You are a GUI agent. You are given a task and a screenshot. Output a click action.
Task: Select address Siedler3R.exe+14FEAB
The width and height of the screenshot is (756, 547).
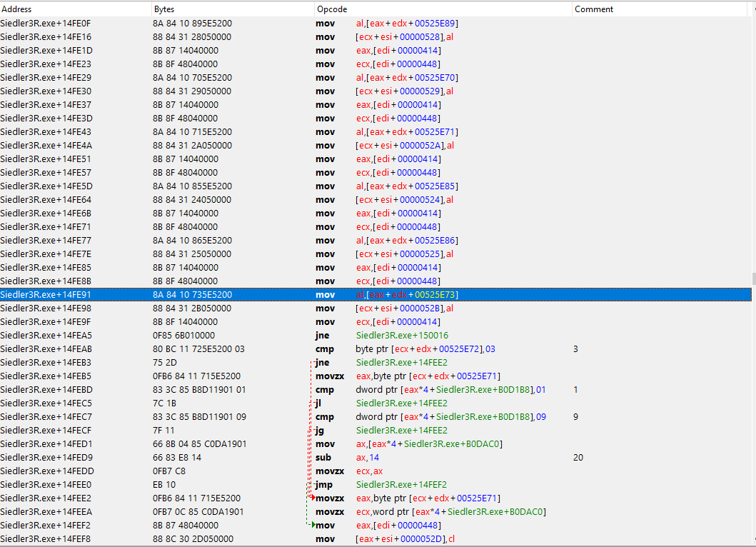click(46, 348)
